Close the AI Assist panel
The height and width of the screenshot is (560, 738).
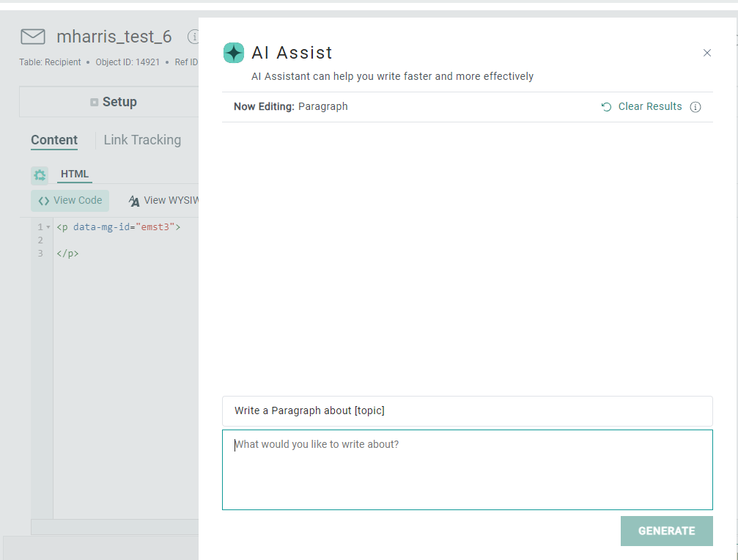pos(706,53)
